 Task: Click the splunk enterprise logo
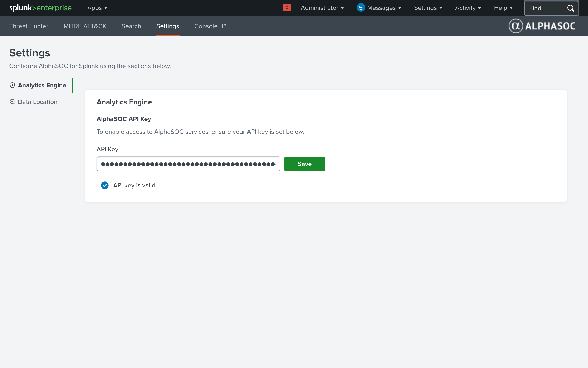point(40,8)
